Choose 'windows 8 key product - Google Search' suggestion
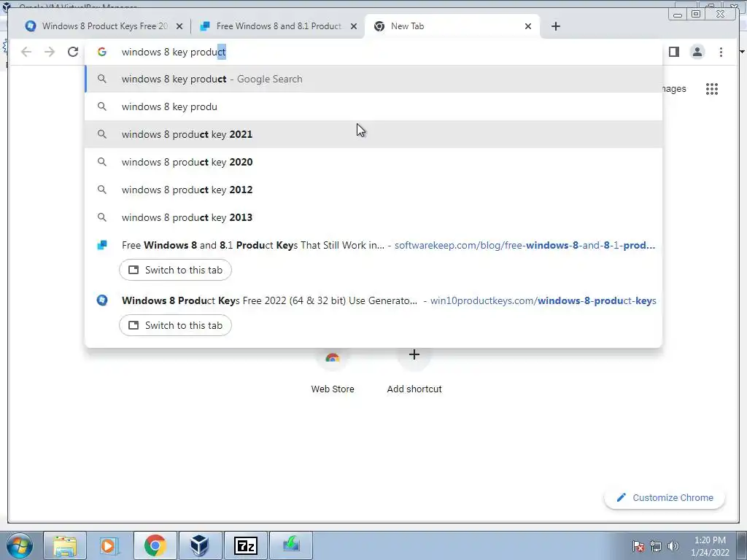The height and width of the screenshot is (560, 747). tap(373, 79)
